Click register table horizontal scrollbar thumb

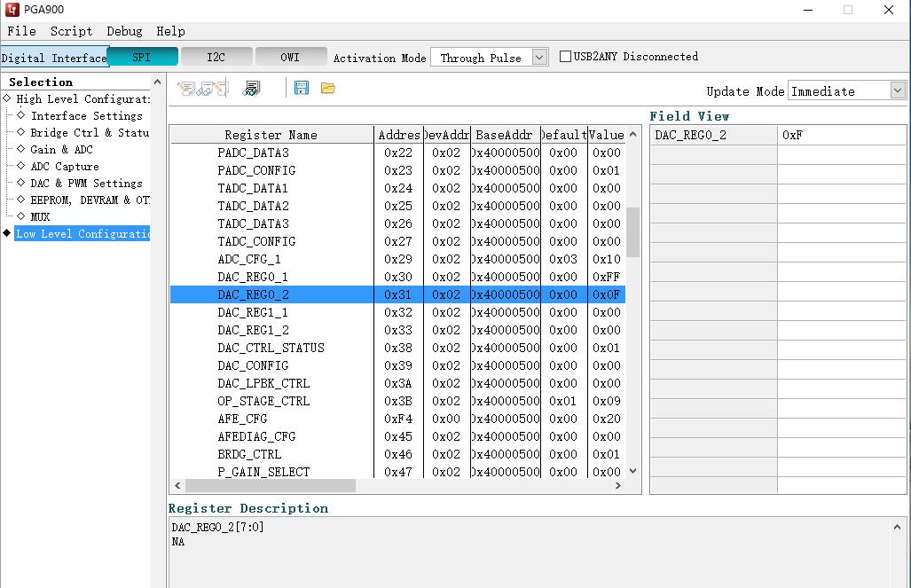point(271,486)
